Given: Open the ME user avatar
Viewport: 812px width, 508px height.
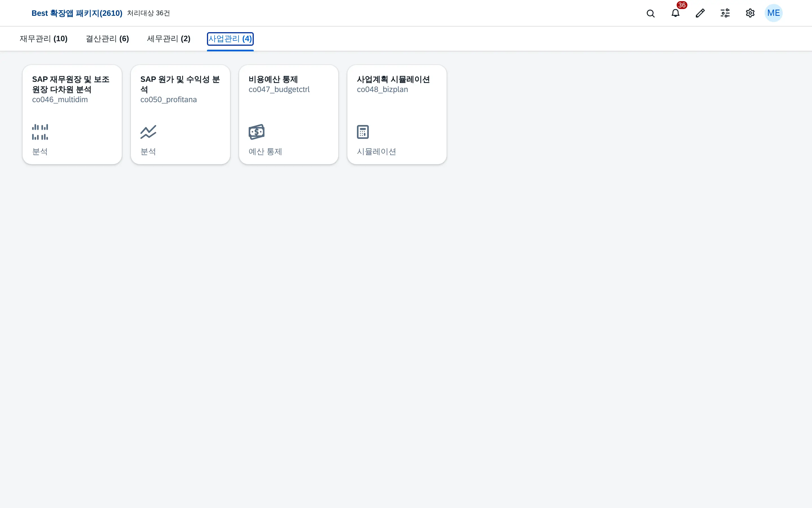Looking at the screenshot, I should pyautogui.click(x=773, y=13).
